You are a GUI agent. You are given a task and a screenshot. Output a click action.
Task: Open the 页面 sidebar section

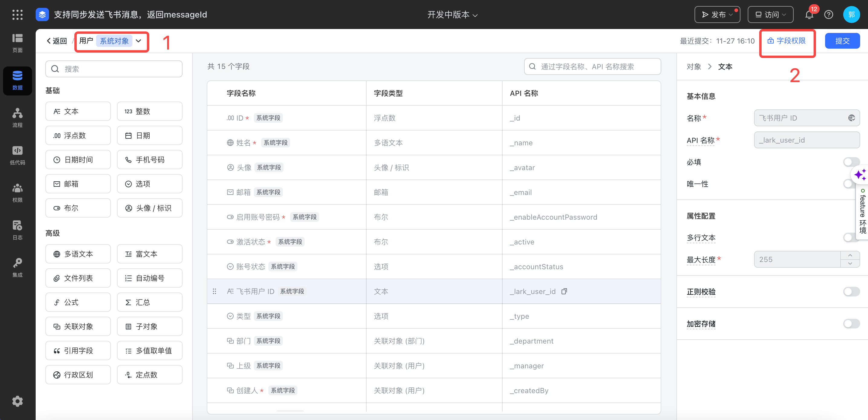coord(18,43)
